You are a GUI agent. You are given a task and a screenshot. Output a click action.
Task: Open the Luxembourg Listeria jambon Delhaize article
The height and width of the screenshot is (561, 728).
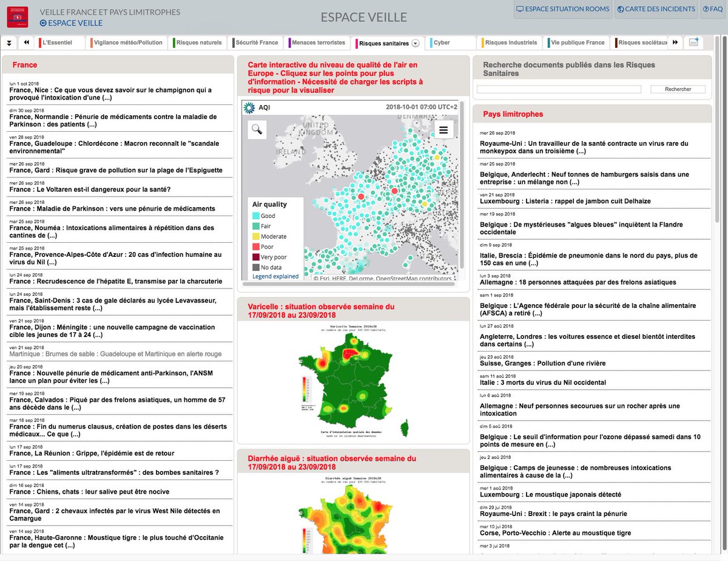[565, 201]
